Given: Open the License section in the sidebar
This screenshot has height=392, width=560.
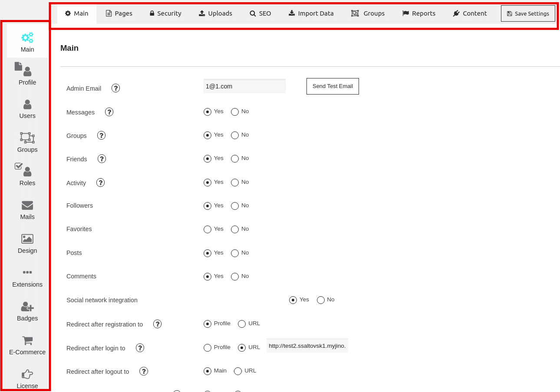Looking at the screenshot, I should (27, 377).
